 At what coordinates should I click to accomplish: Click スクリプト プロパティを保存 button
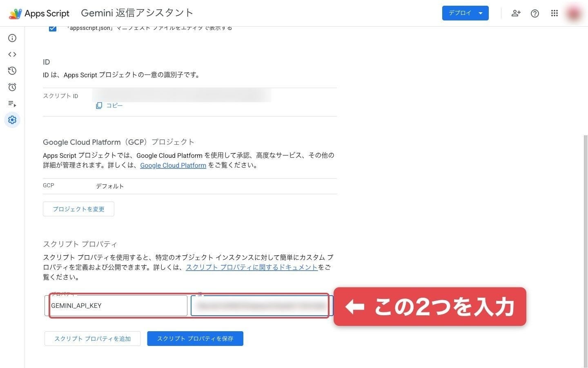[195, 339]
